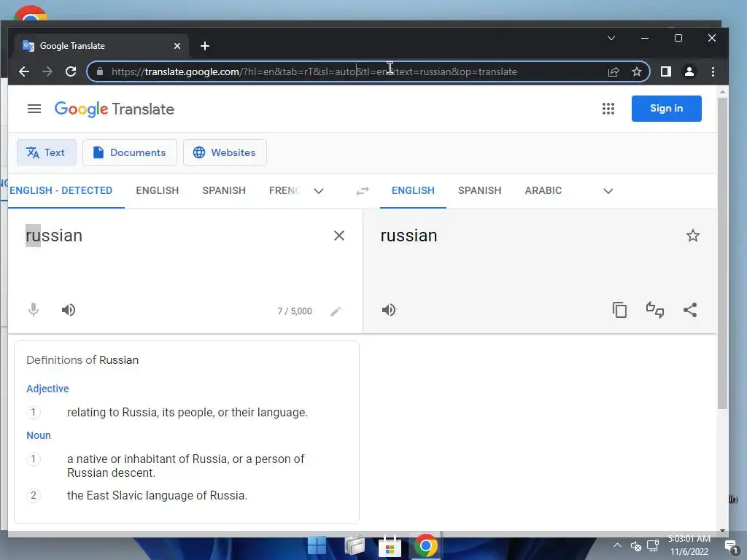Viewport: 747px width, 560px height.
Task: Open File Explorer from the taskbar
Action: tap(355, 545)
